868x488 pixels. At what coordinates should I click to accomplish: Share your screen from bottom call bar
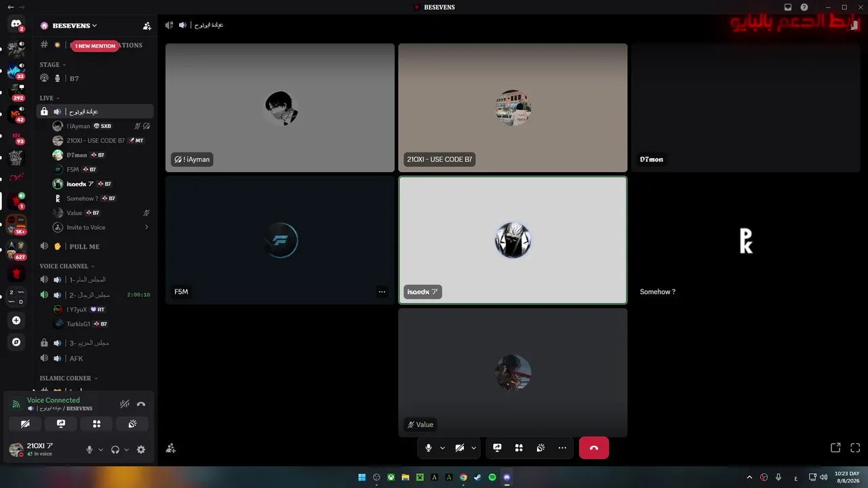pos(497,448)
